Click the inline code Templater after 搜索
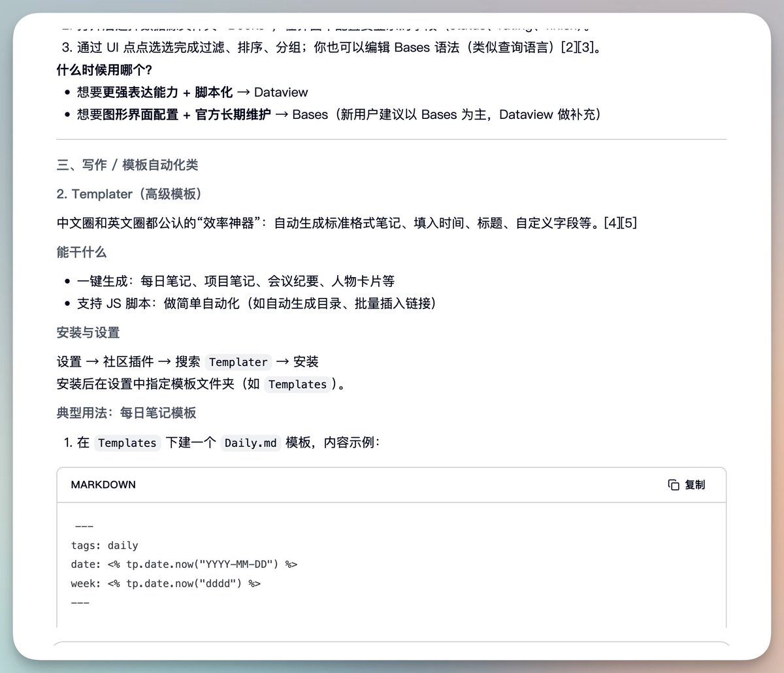 (x=238, y=362)
